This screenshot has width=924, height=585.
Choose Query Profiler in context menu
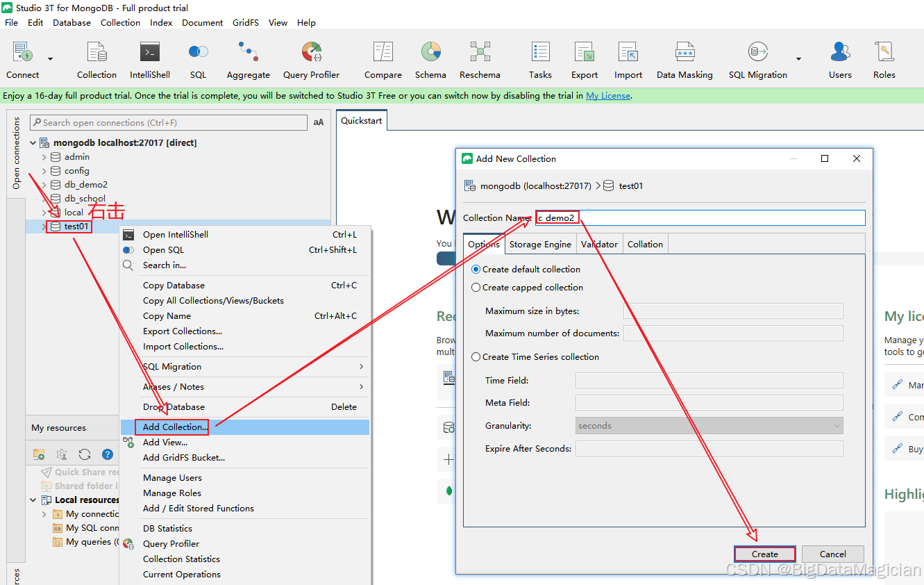click(245, 543)
